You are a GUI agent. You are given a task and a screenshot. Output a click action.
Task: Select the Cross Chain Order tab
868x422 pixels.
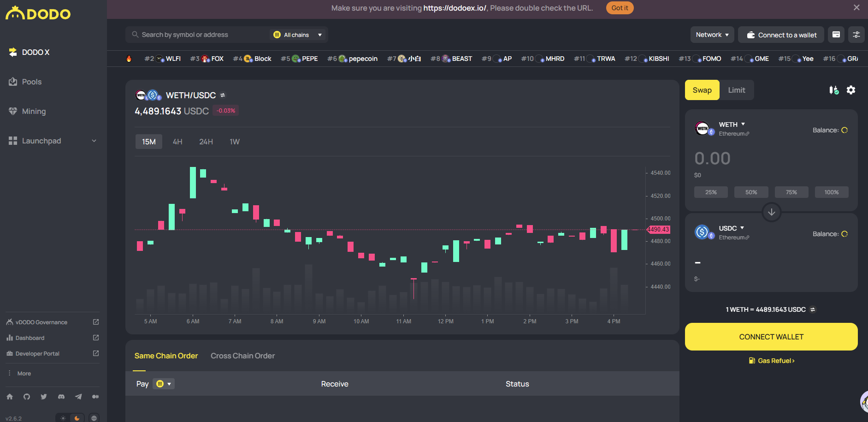(x=242, y=356)
